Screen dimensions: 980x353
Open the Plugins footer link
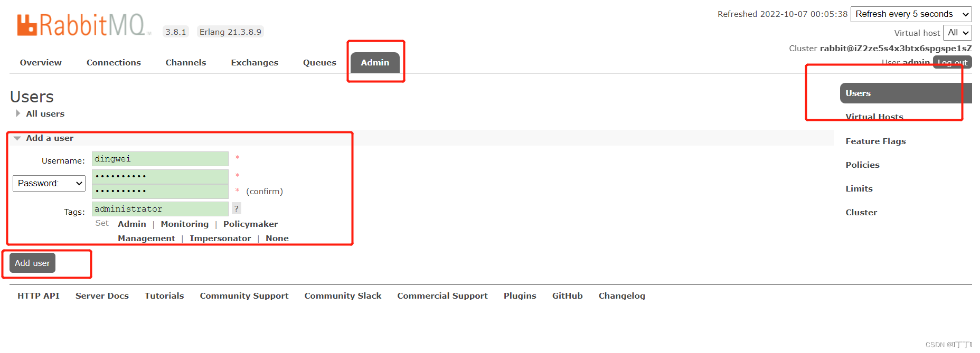coord(520,295)
